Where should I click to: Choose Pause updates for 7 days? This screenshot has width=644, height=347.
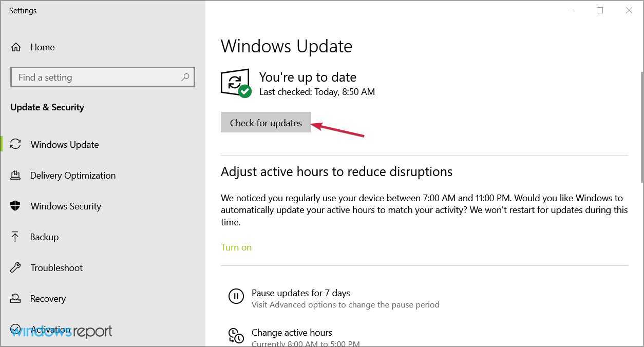tap(301, 293)
